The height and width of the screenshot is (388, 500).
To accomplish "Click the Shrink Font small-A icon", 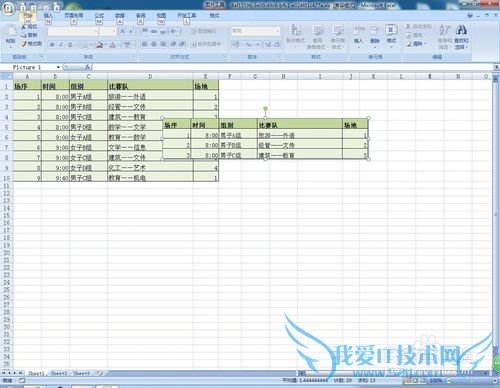I will click(x=131, y=31).
